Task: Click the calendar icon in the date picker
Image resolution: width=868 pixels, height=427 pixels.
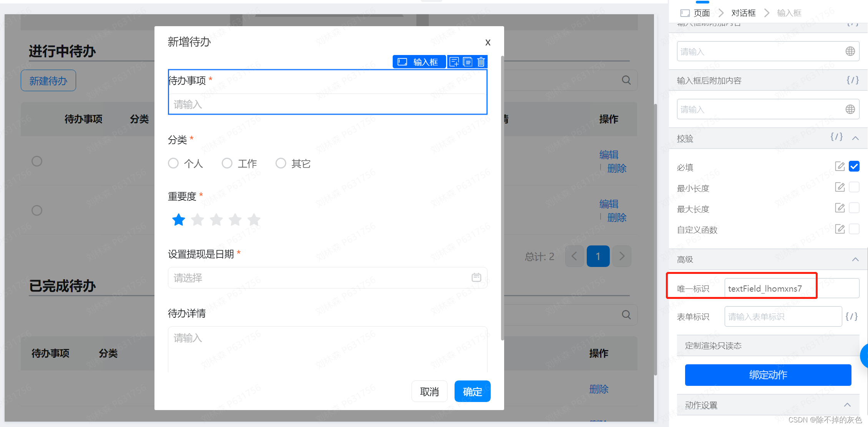Action: (x=476, y=277)
